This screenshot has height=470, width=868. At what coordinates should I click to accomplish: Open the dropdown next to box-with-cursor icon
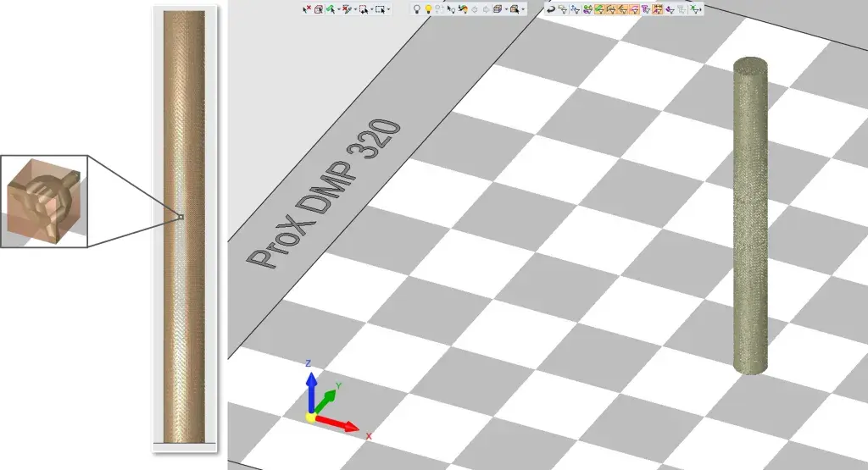tap(523, 9)
